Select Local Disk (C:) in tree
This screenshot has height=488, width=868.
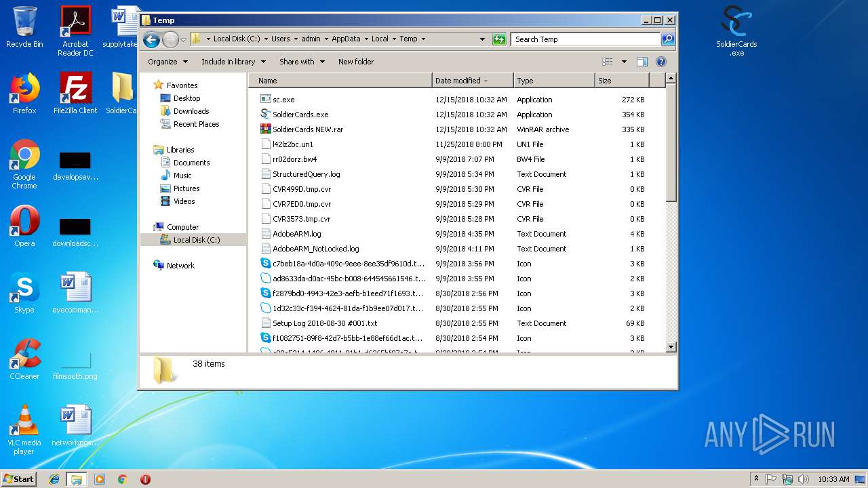(196, 240)
